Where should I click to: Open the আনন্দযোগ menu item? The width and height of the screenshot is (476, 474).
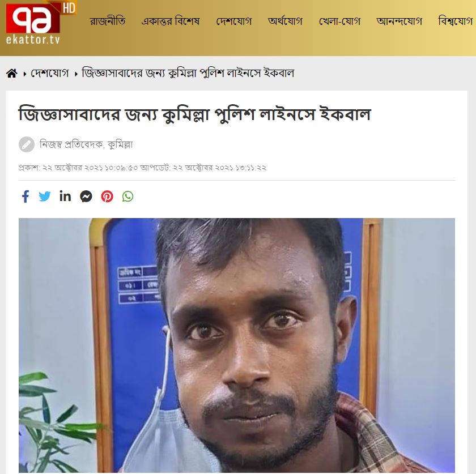[x=399, y=22]
